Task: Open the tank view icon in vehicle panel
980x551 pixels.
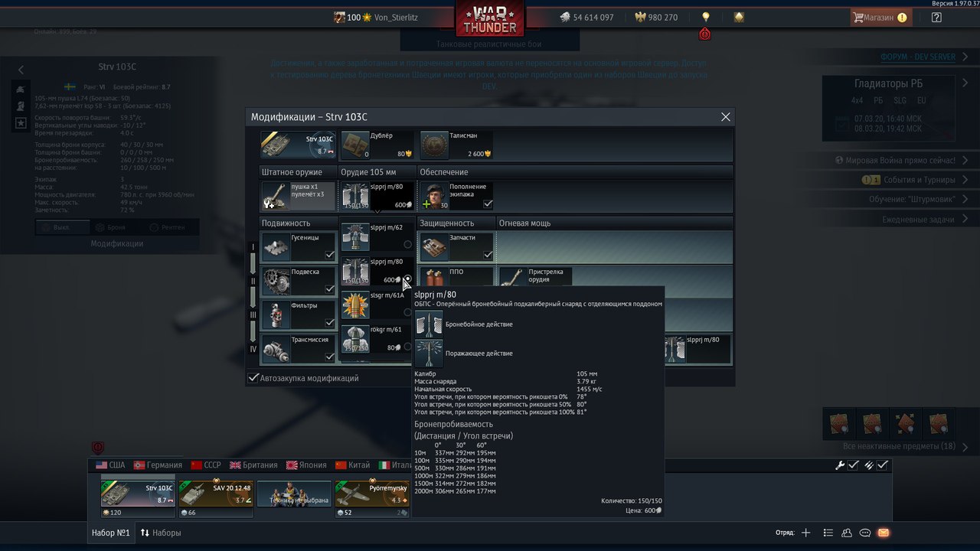Action: point(21,89)
